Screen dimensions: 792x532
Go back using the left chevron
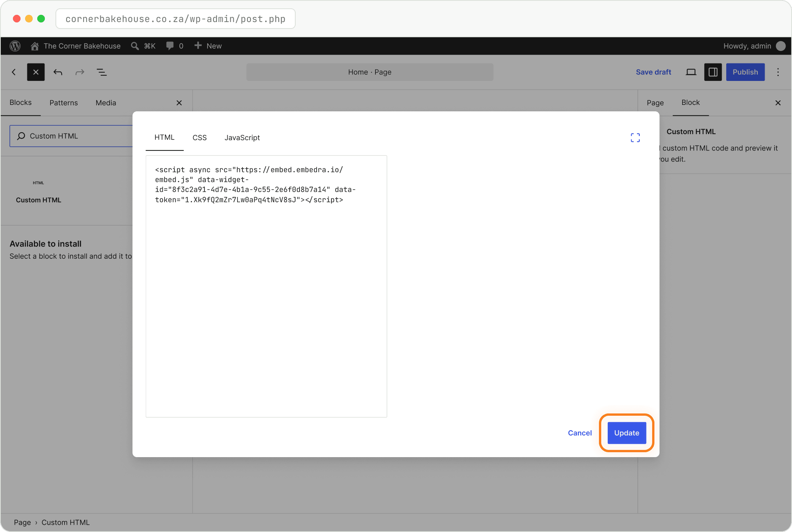pyautogui.click(x=14, y=72)
